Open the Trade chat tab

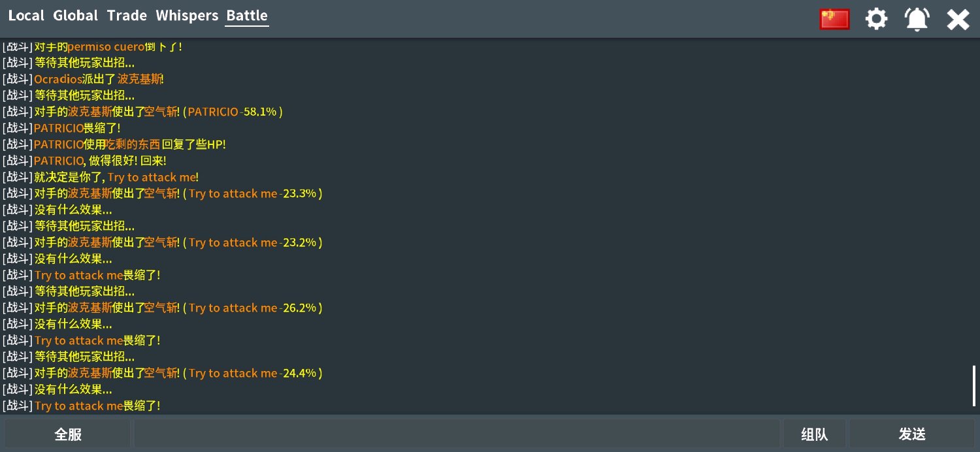(x=127, y=16)
